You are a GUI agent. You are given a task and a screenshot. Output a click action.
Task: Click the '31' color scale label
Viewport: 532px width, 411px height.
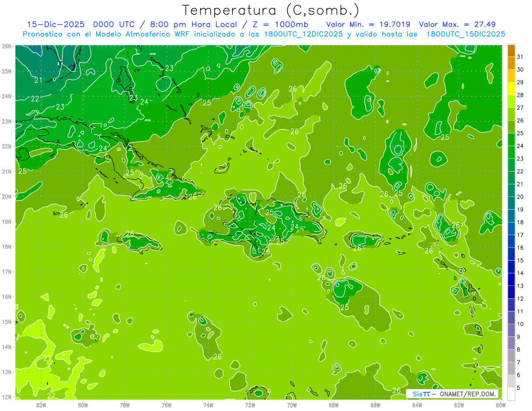pyautogui.click(x=520, y=57)
